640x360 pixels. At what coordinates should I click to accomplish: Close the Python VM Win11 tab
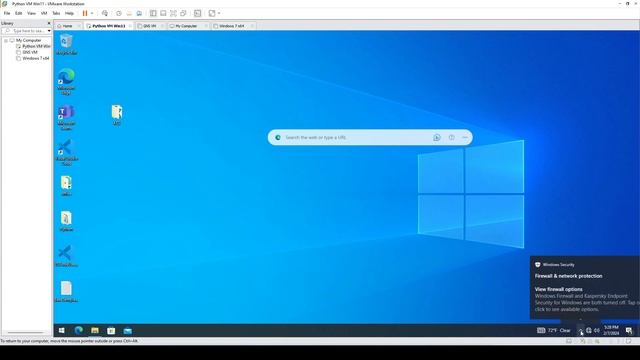click(x=130, y=26)
